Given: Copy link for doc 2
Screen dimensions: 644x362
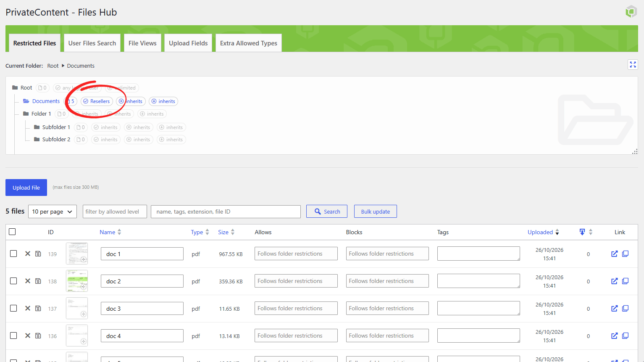Looking at the screenshot, I should [x=625, y=281].
